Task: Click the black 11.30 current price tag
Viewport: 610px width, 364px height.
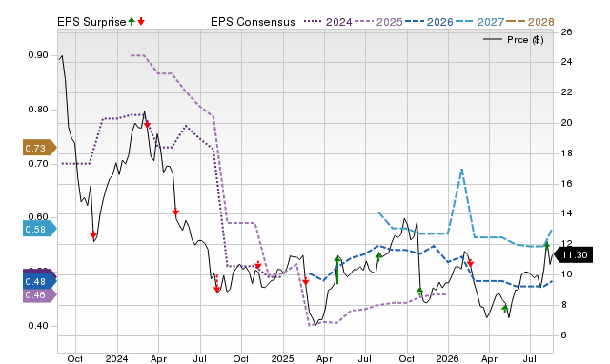Action: point(573,255)
